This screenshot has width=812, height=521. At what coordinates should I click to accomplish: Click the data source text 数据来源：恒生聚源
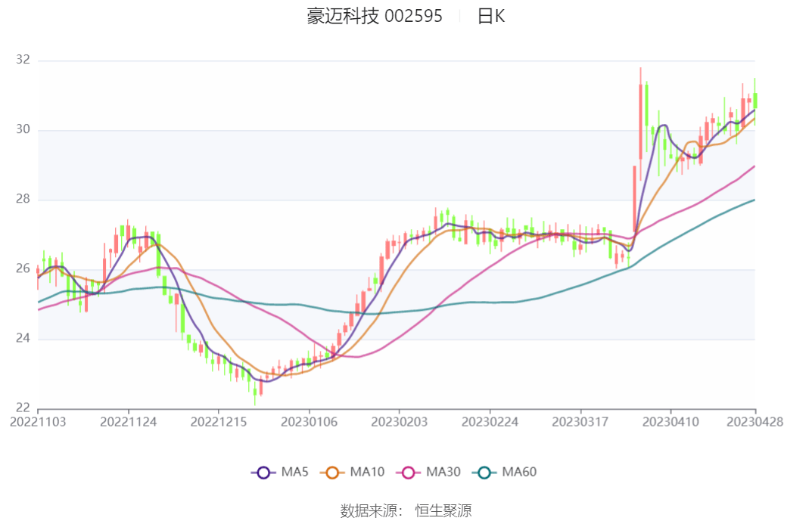pyautogui.click(x=406, y=510)
